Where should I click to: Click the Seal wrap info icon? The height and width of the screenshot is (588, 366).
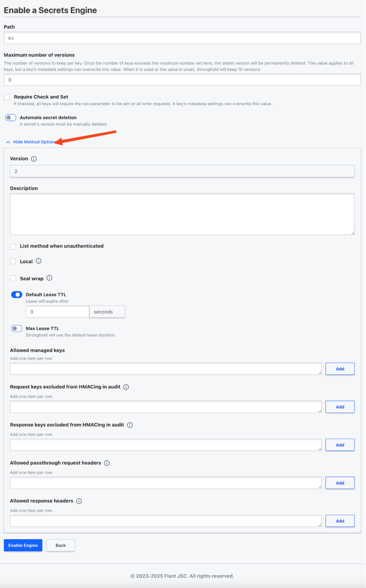click(49, 278)
